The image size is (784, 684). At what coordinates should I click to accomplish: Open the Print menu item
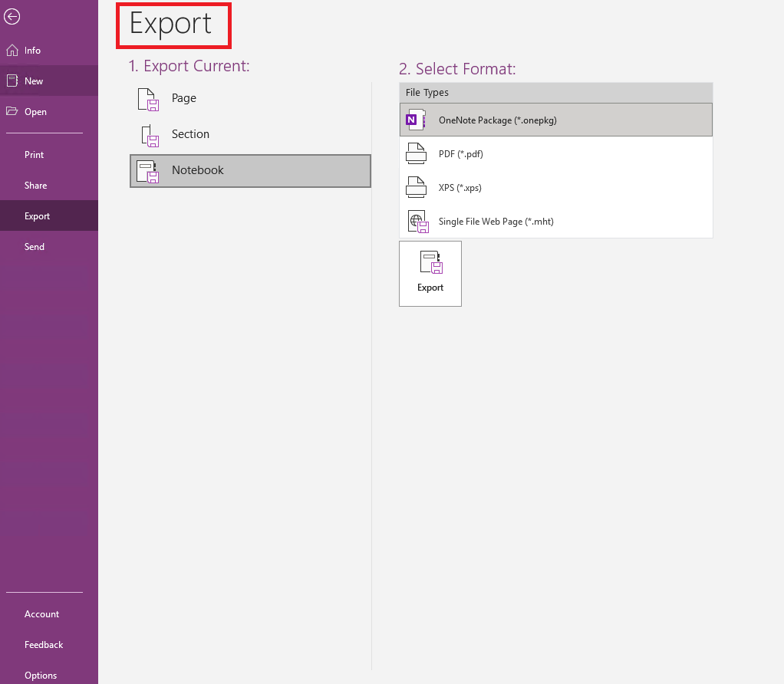[x=49, y=155]
